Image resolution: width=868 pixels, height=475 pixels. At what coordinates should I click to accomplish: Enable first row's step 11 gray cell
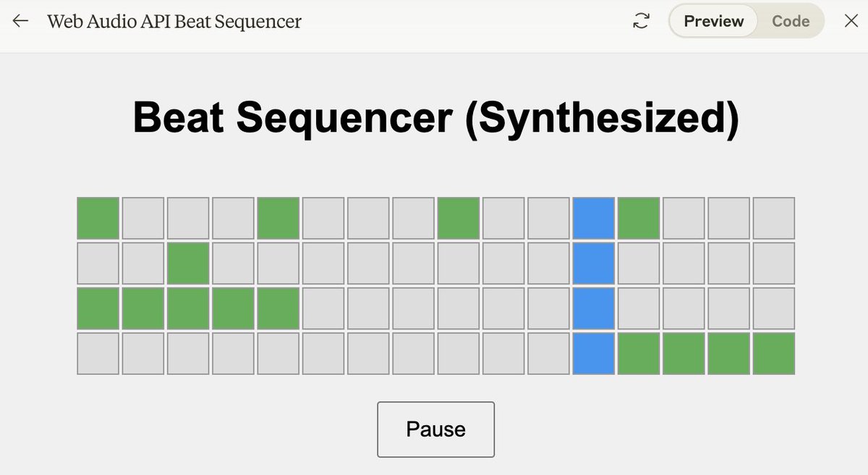[549, 218]
